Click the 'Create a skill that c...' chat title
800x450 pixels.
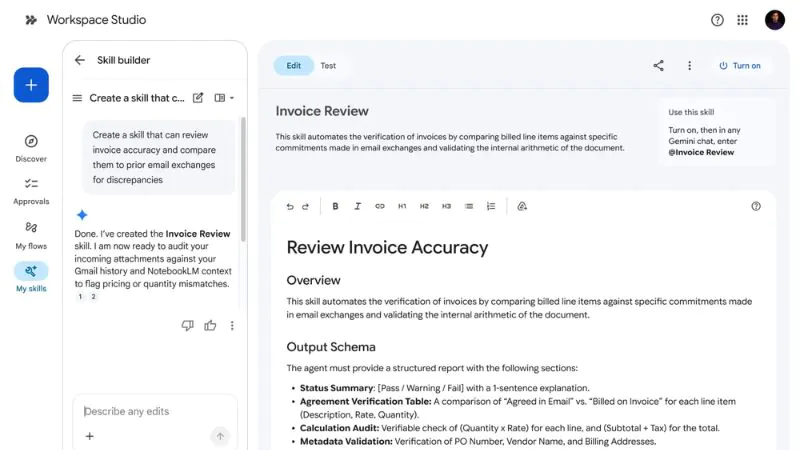[x=137, y=98]
